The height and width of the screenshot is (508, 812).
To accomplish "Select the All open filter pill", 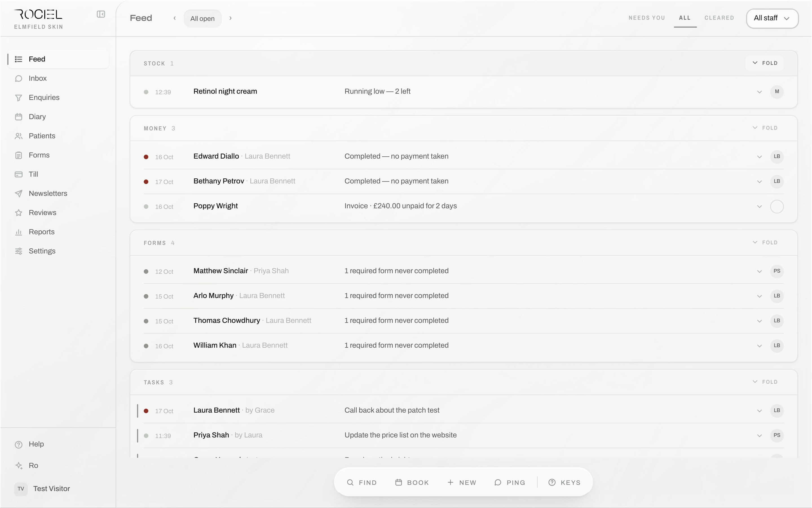I will (202, 18).
